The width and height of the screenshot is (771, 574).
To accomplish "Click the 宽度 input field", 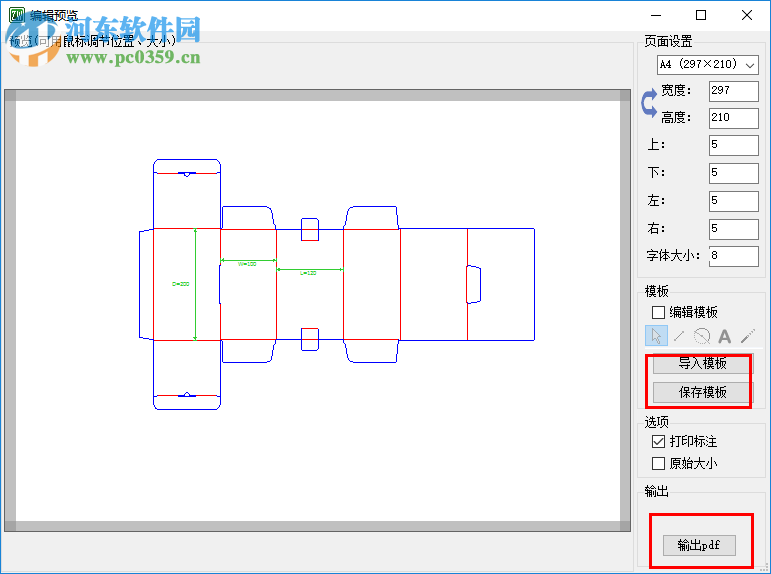I will (734, 91).
